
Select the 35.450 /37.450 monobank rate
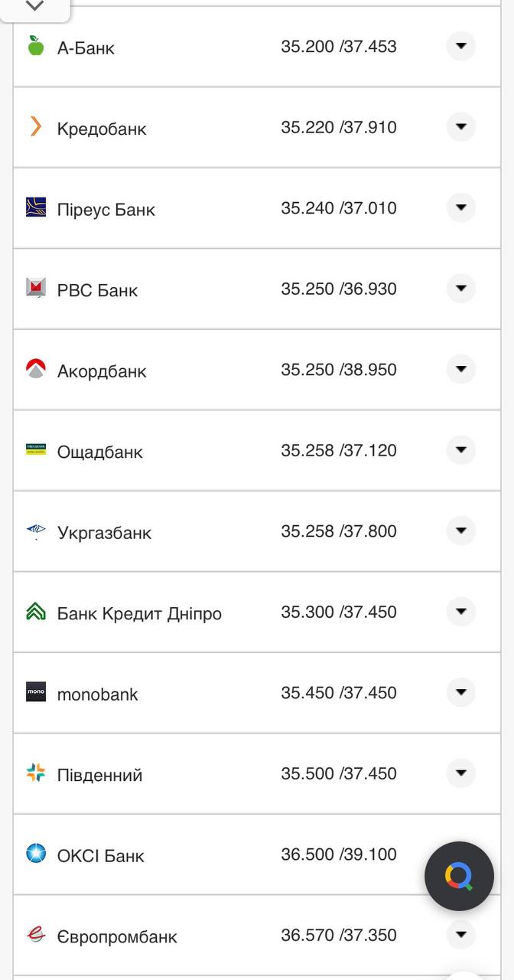pyautogui.click(x=340, y=692)
